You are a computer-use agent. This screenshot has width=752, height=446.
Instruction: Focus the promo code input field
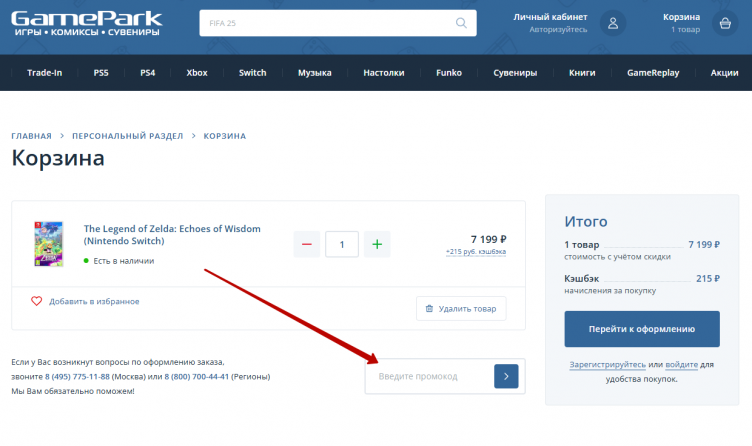(x=428, y=376)
